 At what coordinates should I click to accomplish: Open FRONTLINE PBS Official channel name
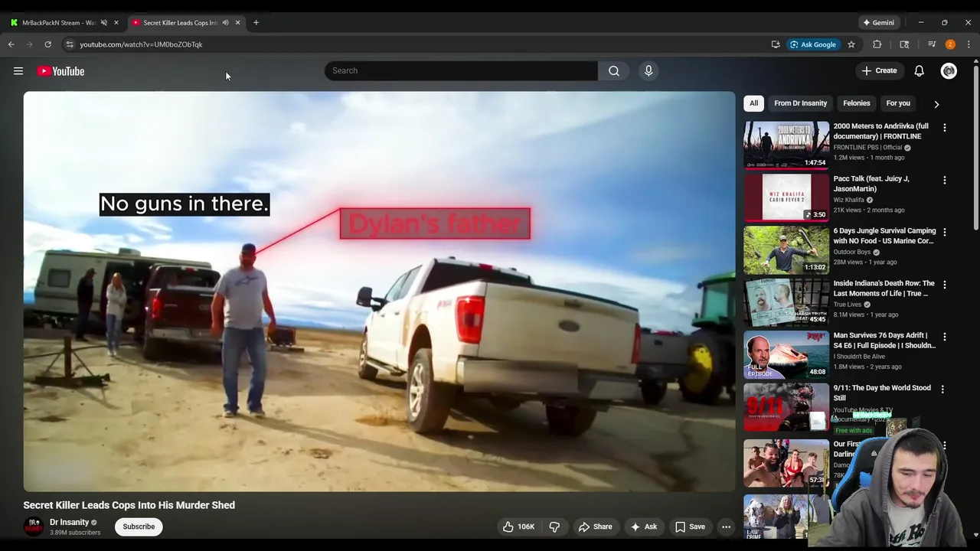click(867, 147)
